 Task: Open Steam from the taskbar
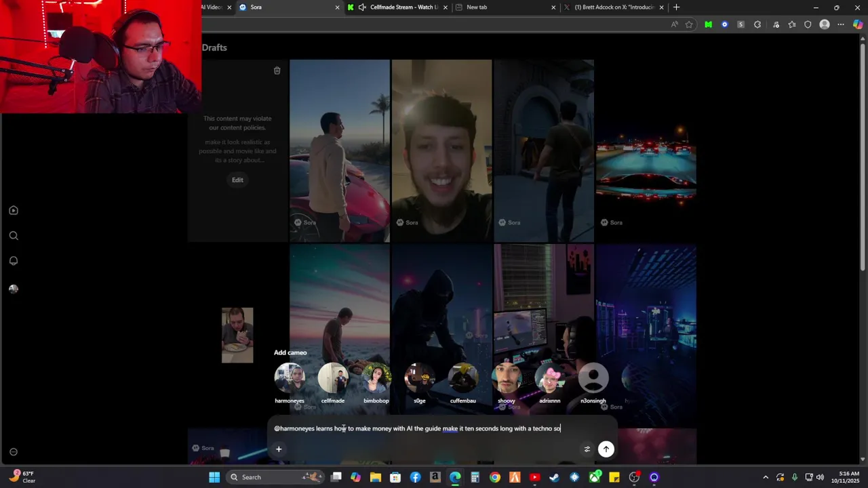(x=554, y=477)
